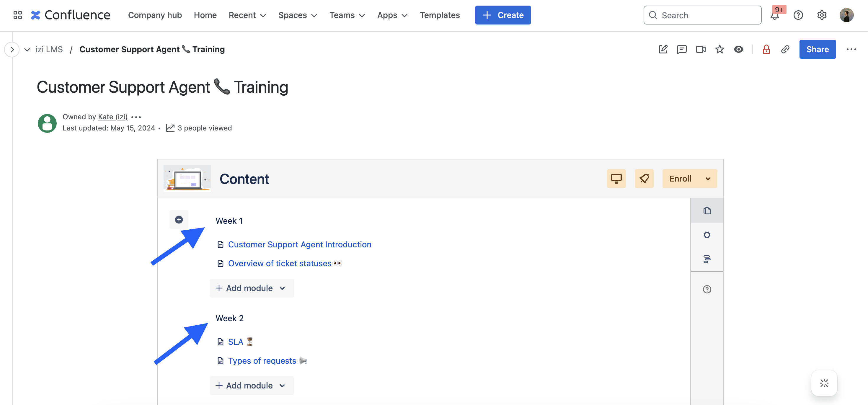The height and width of the screenshot is (405, 868).
Task: Click the tag label icon in Content header
Action: (644, 179)
